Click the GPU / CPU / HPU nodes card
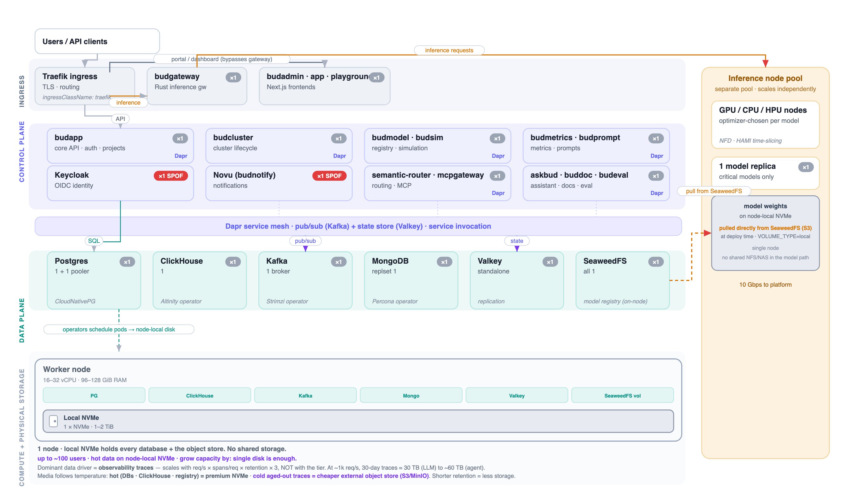857x504 pixels. pos(765,124)
